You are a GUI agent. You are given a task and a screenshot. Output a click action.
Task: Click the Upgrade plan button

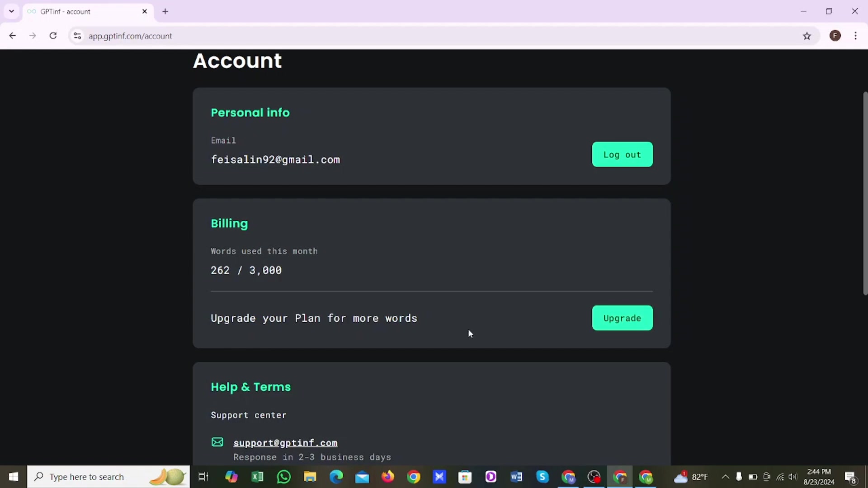(x=622, y=318)
